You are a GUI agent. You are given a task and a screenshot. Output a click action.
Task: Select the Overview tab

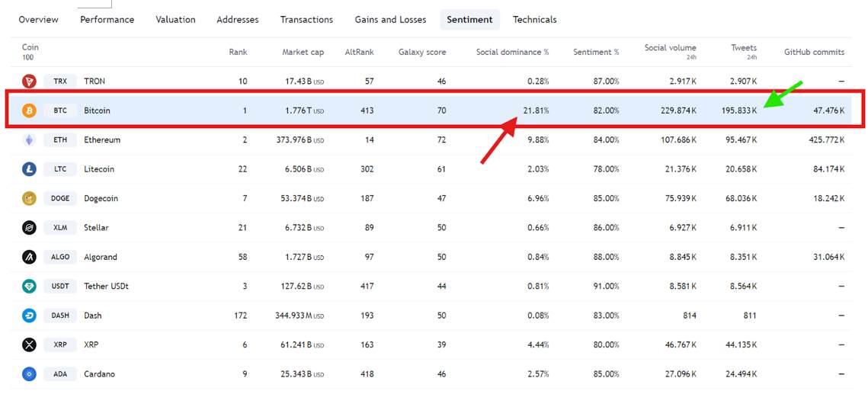coord(38,20)
